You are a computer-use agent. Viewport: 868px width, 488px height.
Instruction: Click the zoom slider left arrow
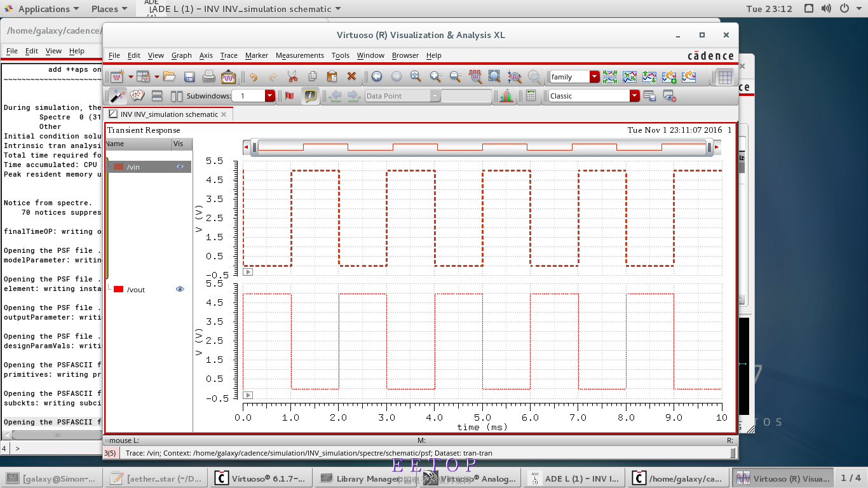[247, 147]
